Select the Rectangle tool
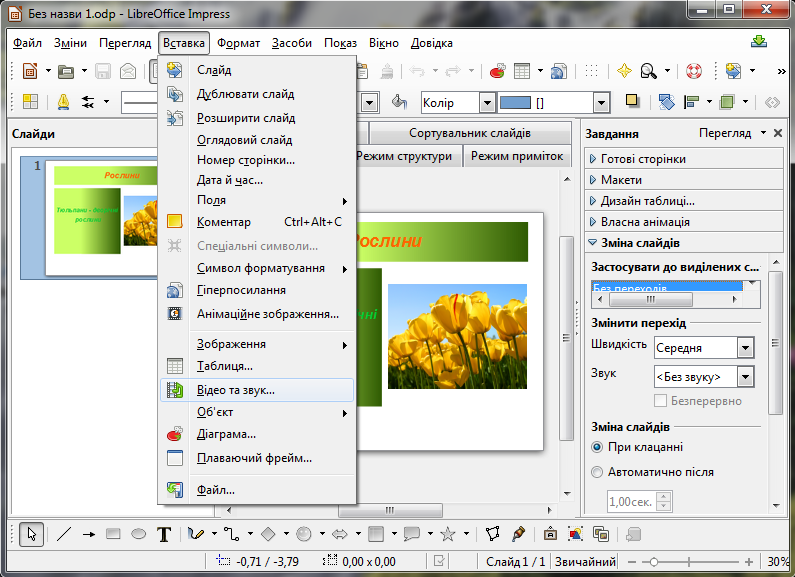 click(x=113, y=534)
